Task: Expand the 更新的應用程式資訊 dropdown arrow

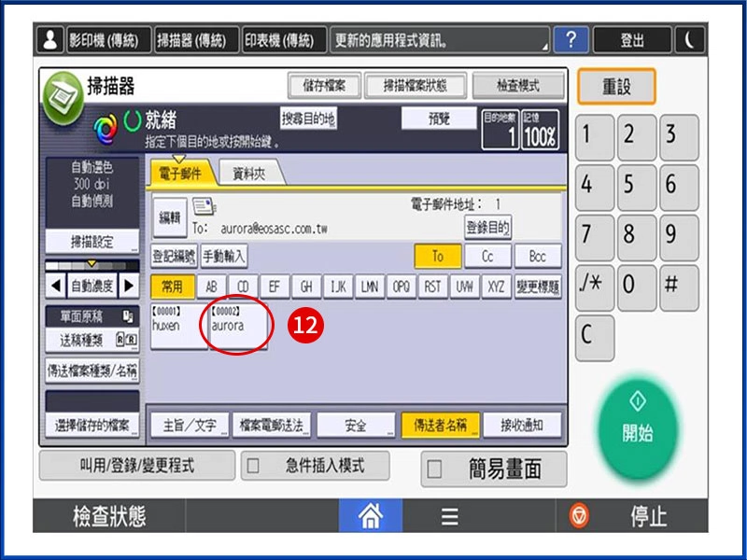Action: tap(545, 45)
